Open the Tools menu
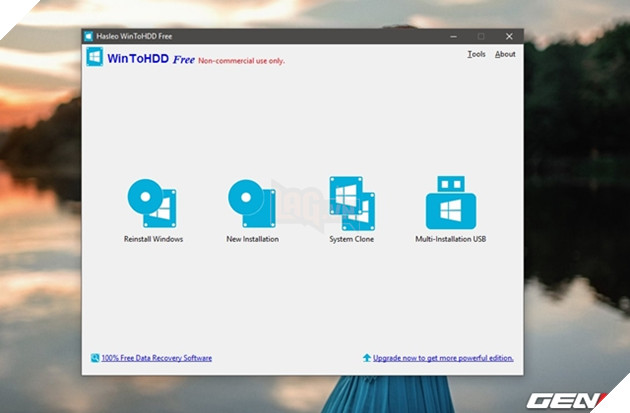 pos(476,54)
